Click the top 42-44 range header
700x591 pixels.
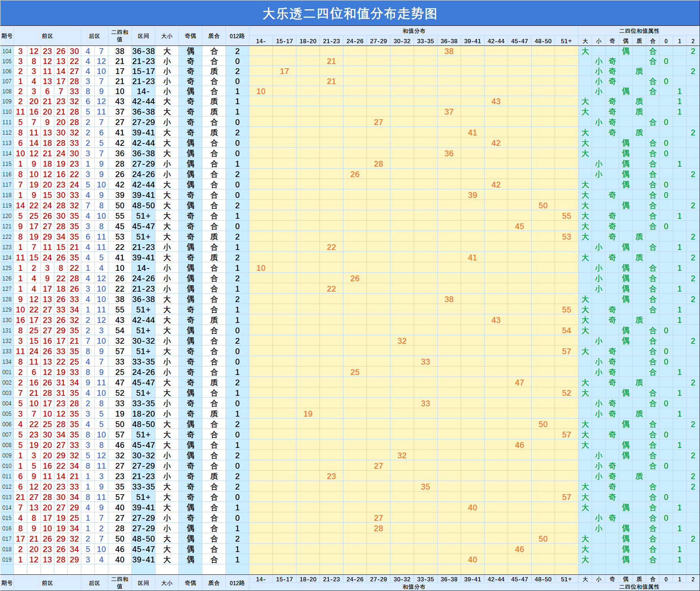[496, 41]
